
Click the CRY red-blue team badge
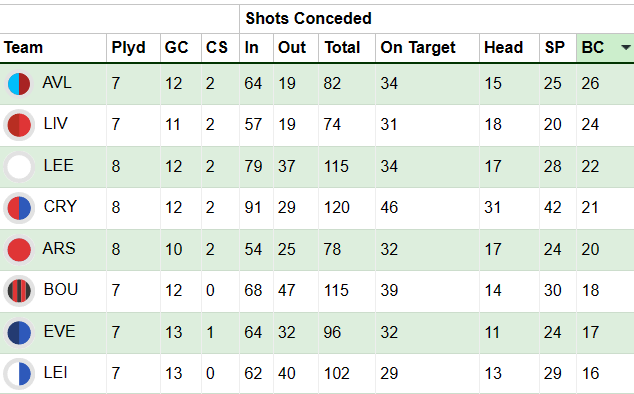point(19,208)
